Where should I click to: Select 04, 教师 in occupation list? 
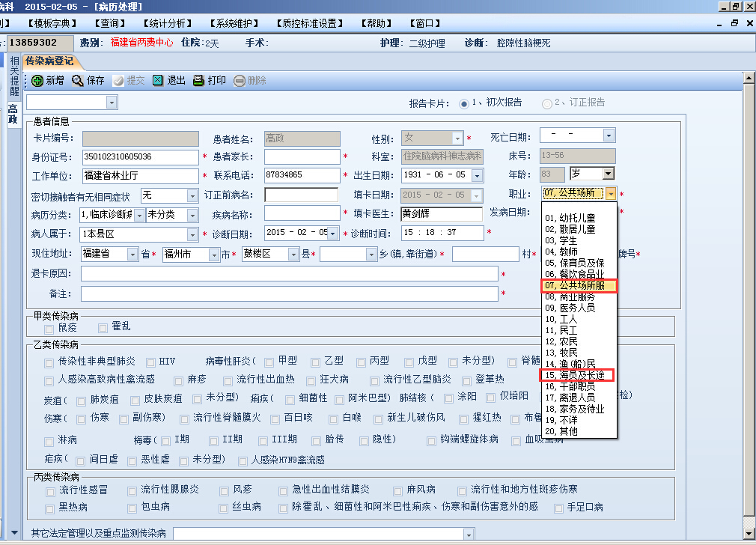coord(579,252)
